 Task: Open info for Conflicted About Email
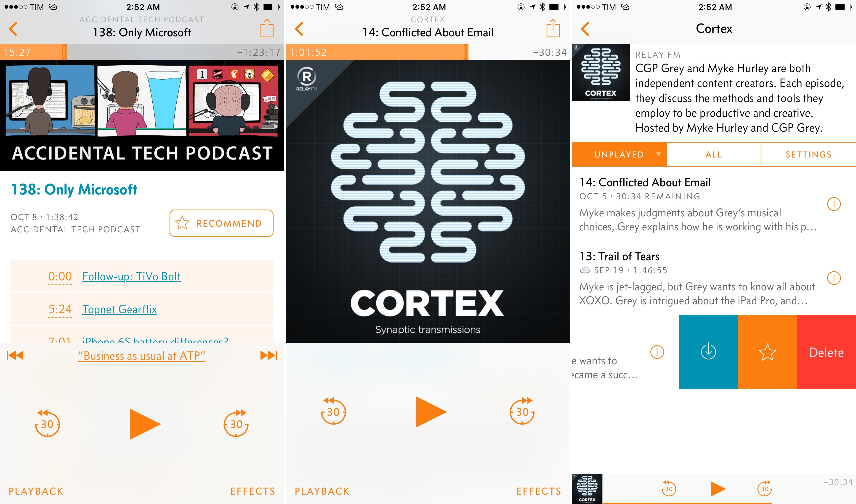834,204
